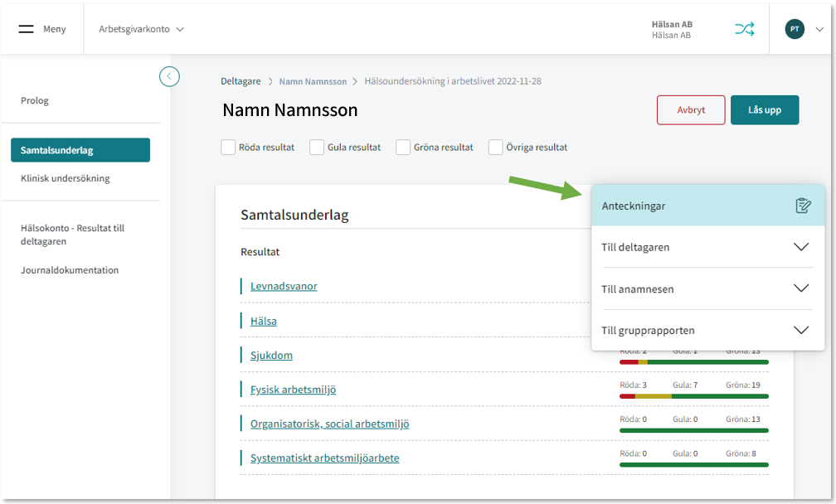Open the PT user avatar
This screenshot has height=504, width=836.
[x=795, y=29]
